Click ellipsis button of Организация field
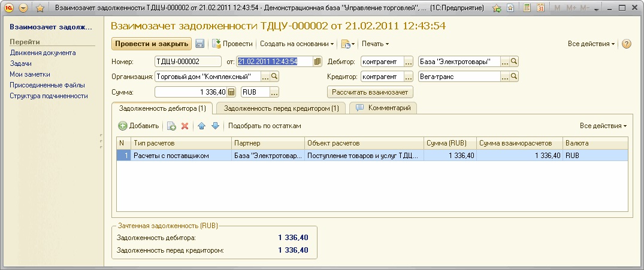644x270 pixels. pyautogui.click(x=265, y=77)
